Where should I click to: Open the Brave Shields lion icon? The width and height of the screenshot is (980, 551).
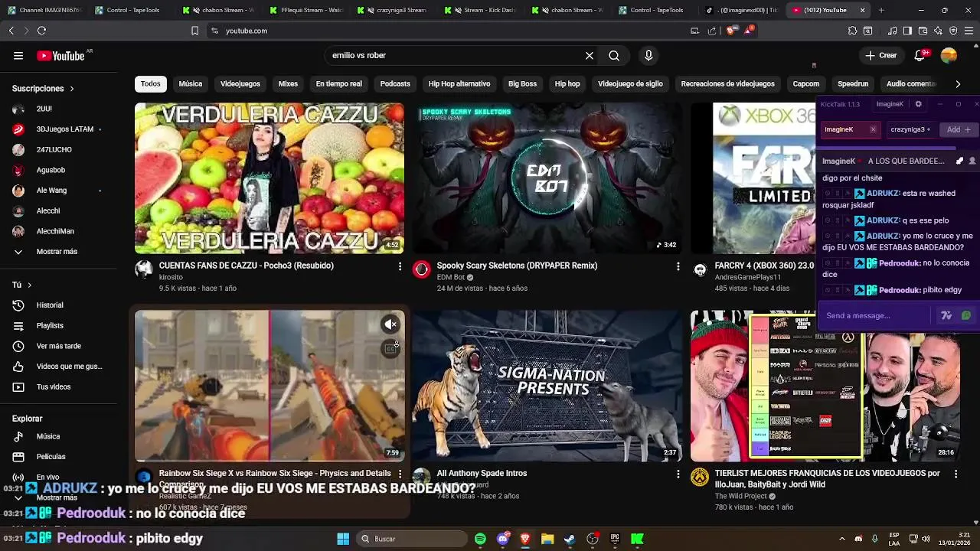(x=730, y=31)
